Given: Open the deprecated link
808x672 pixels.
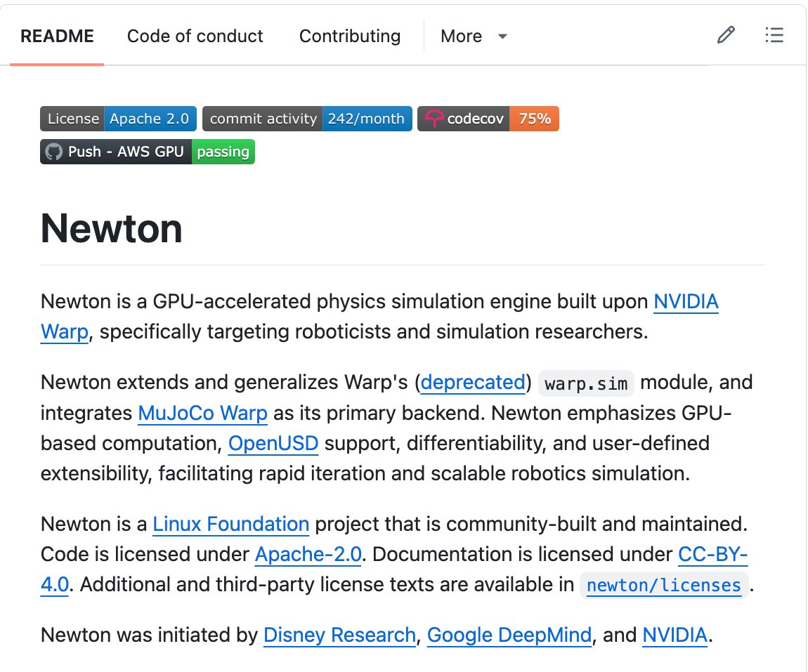Looking at the screenshot, I should [473, 383].
